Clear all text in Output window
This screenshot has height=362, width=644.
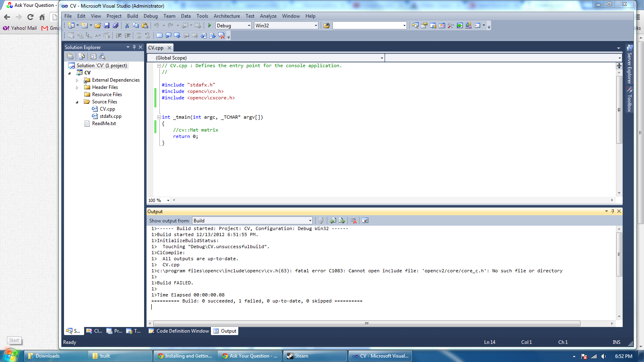(x=353, y=220)
